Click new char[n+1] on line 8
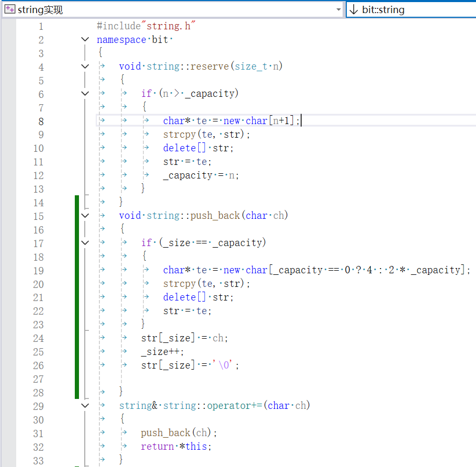Viewport: 476px width, 467px height. (258, 120)
